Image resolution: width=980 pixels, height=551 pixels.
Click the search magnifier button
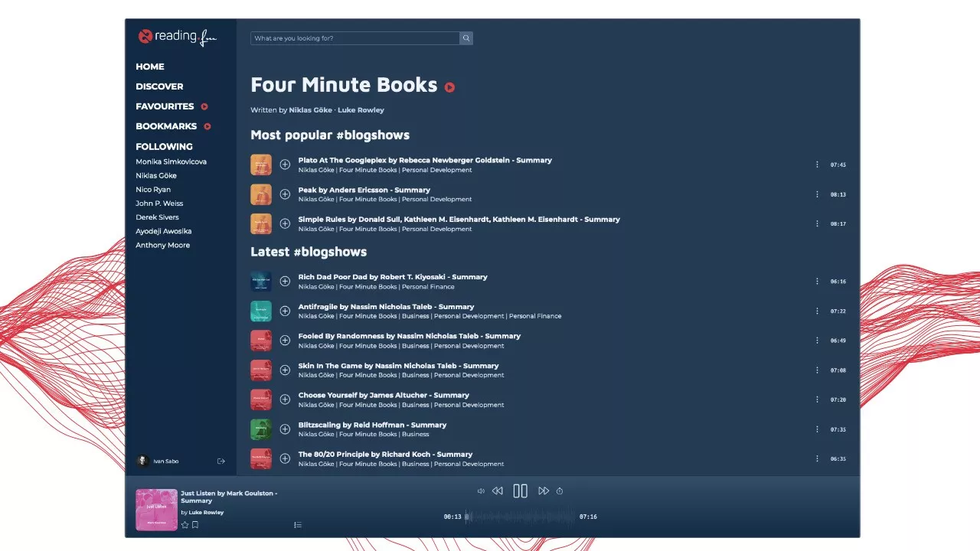465,38
